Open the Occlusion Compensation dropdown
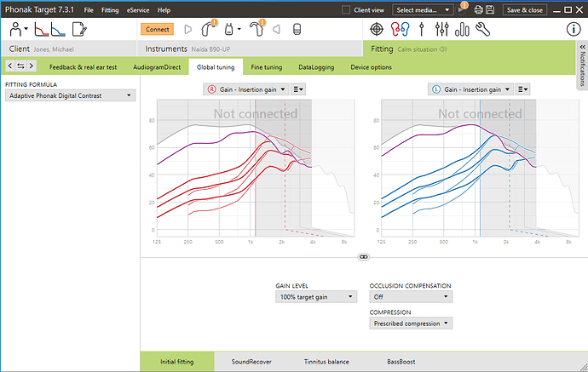 pyautogui.click(x=411, y=297)
